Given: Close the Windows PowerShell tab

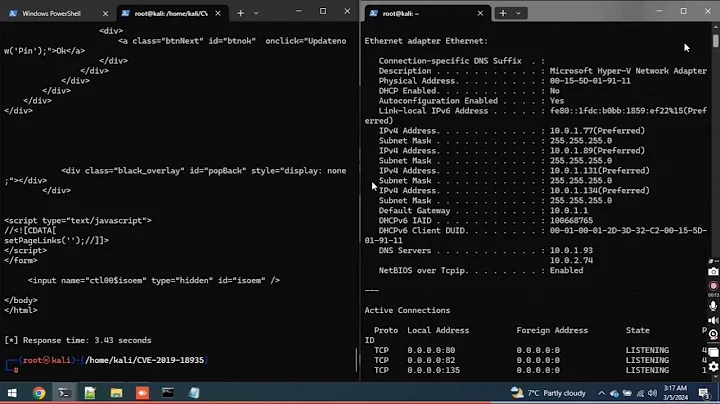Looking at the screenshot, I should [x=105, y=13].
